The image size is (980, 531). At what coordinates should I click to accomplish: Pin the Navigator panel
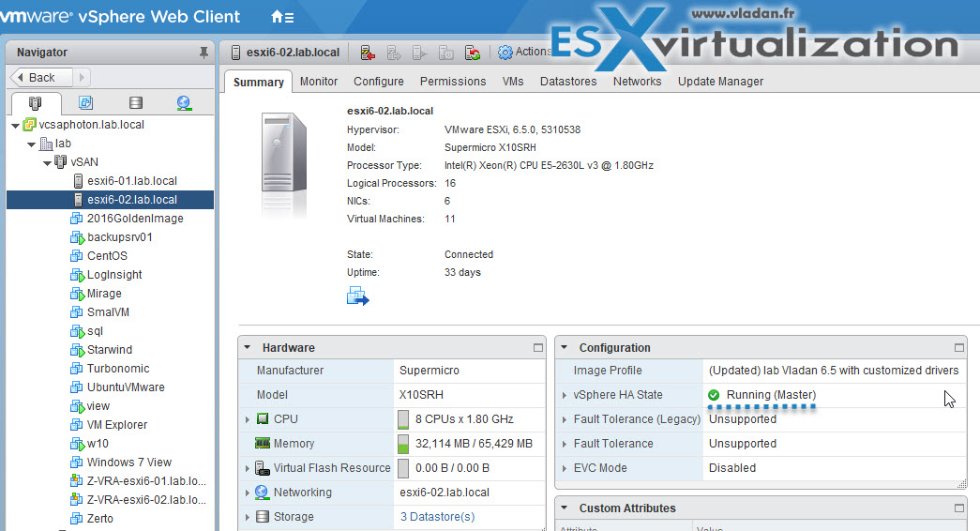point(204,53)
